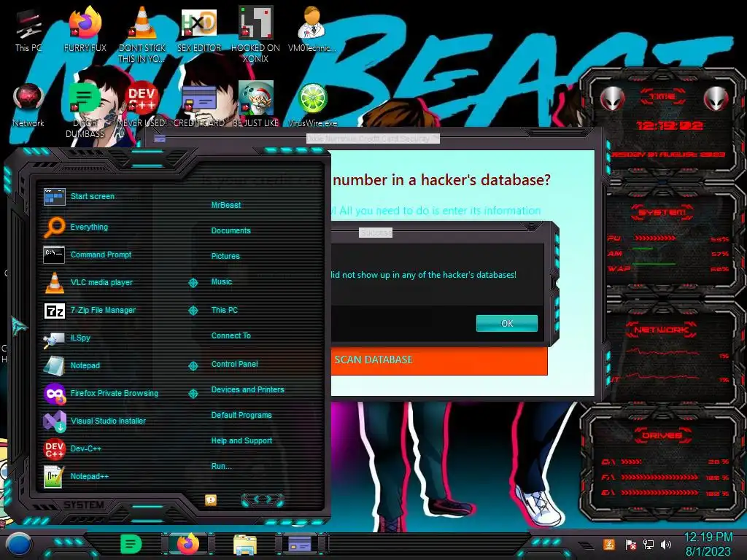This screenshot has height=560, width=747.
Task: Open Control Panel from start menu
Action: (234, 364)
